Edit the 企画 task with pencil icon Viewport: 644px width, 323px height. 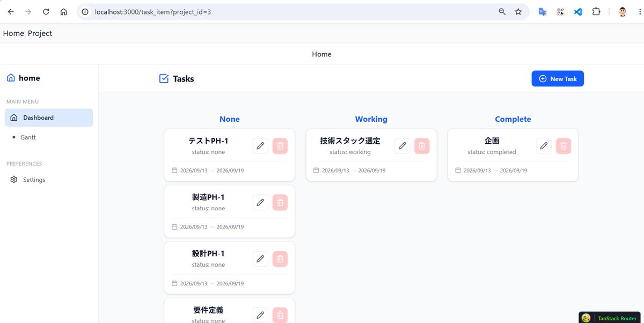pos(544,146)
